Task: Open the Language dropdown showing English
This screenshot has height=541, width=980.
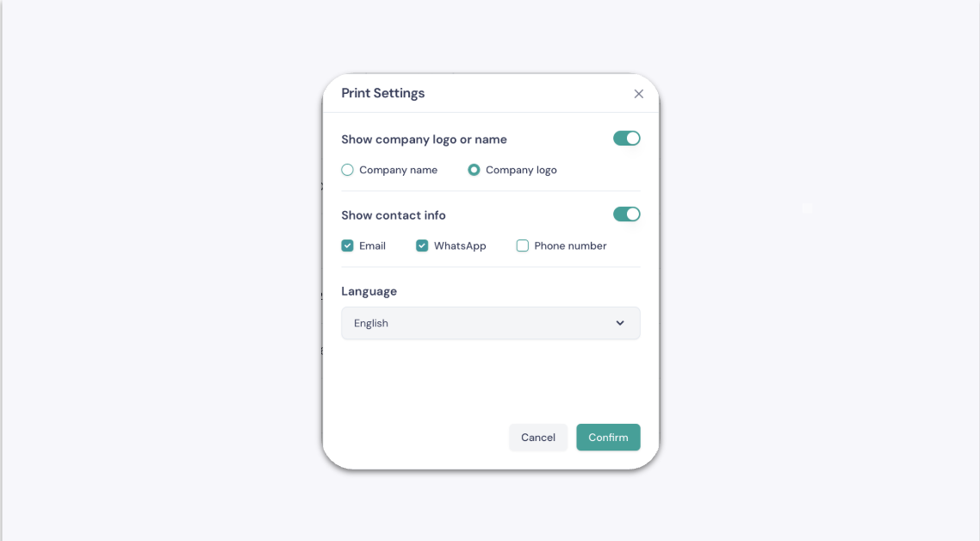Action: coord(491,323)
